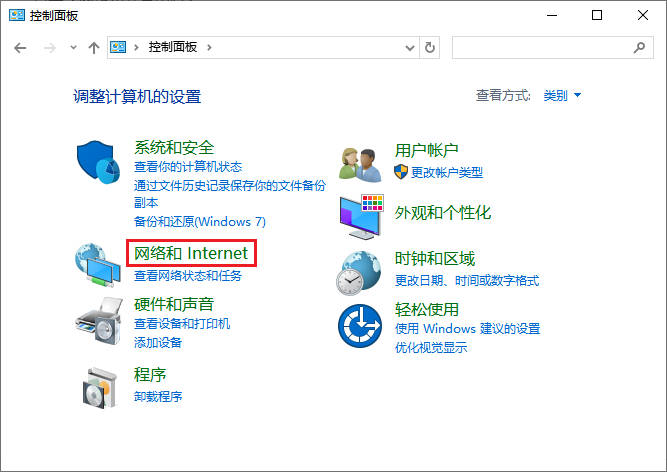Open the Ease of Access circular icon
This screenshot has width=667, height=472.
click(x=360, y=326)
